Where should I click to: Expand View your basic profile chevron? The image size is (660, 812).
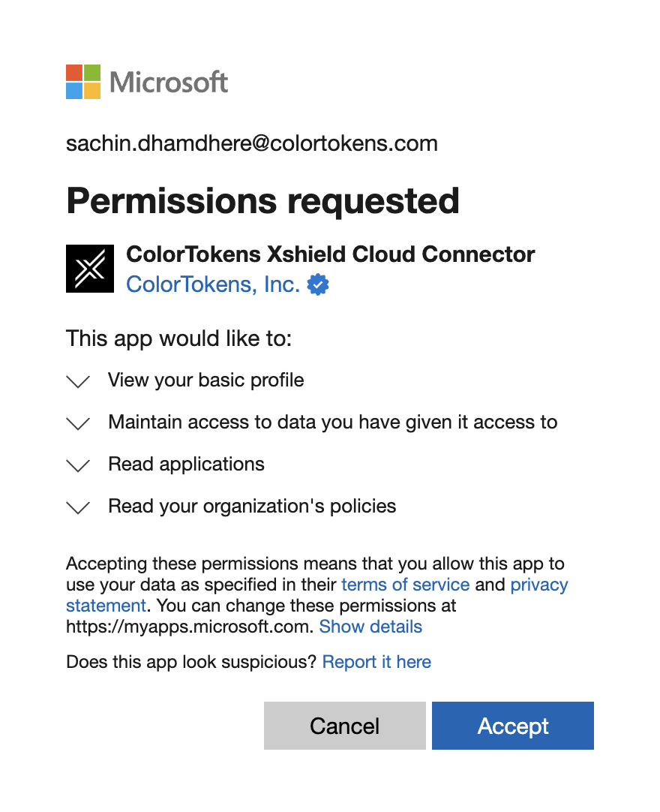click(x=78, y=381)
